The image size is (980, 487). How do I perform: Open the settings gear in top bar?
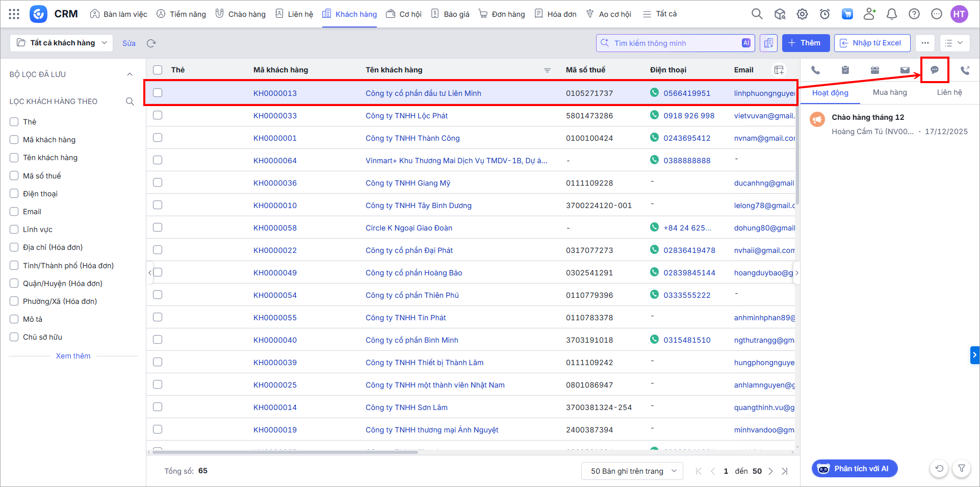pyautogui.click(x=802, y=14)
